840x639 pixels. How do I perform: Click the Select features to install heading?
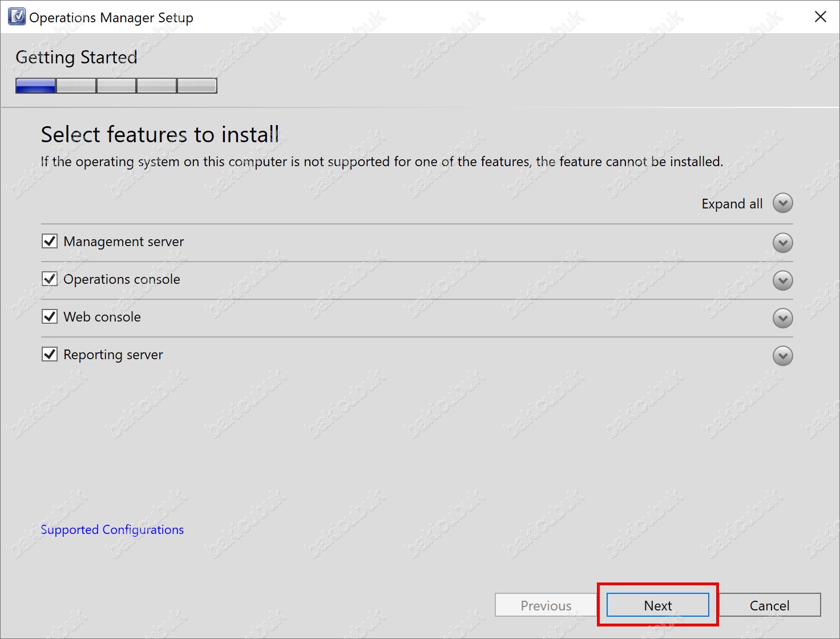click(x=160, y=135)
